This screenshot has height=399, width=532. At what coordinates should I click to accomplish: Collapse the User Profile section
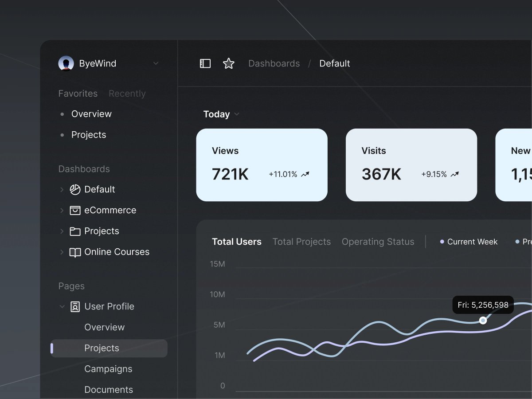(62, 306)
